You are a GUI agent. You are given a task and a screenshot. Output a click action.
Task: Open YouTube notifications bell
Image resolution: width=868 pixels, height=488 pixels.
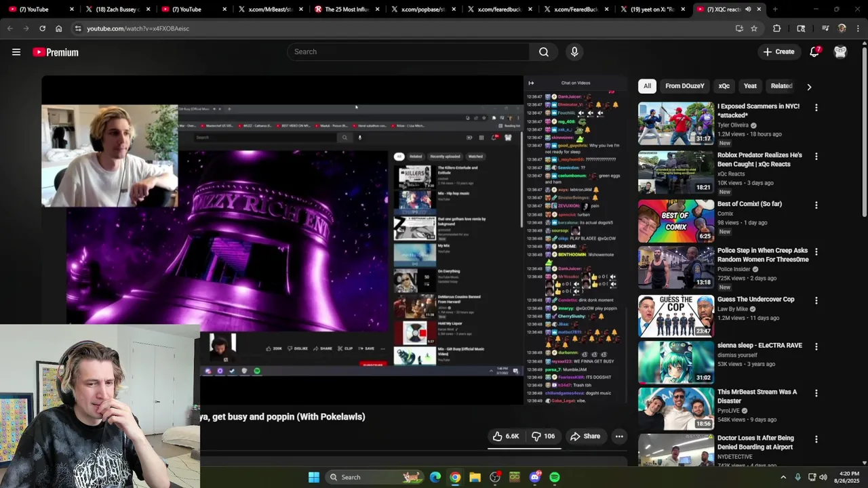click(x=814, y=52)
